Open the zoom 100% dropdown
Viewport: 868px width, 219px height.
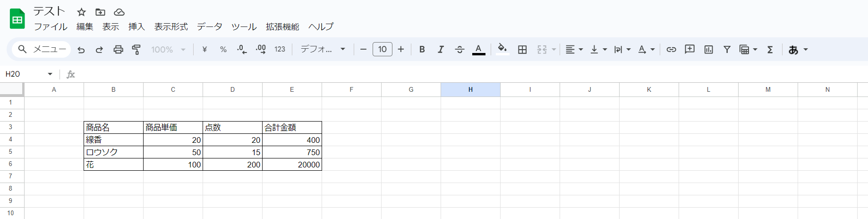168,50
